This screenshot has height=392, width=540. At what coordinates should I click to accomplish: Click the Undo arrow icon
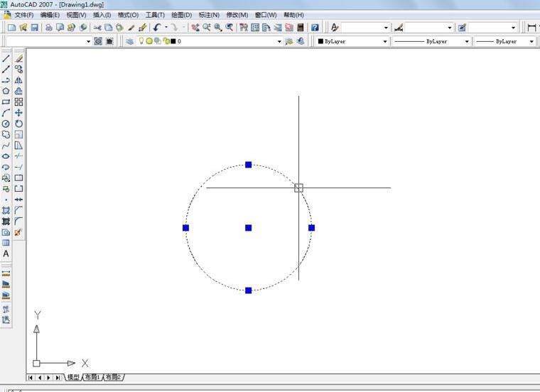[x=158, y=28]
